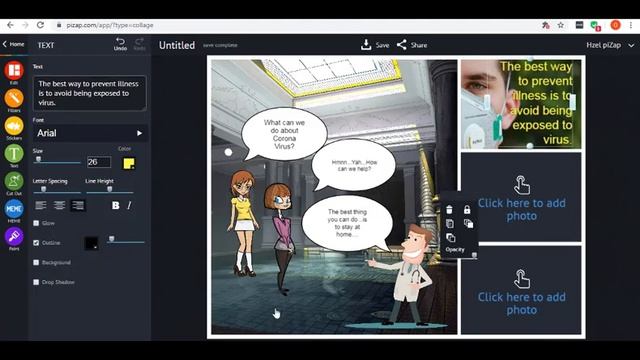Image resolution: width=640 pixels, height=360 pixels.
Task: Select the yellow-shirt girl character
Action: click(243, 222)
